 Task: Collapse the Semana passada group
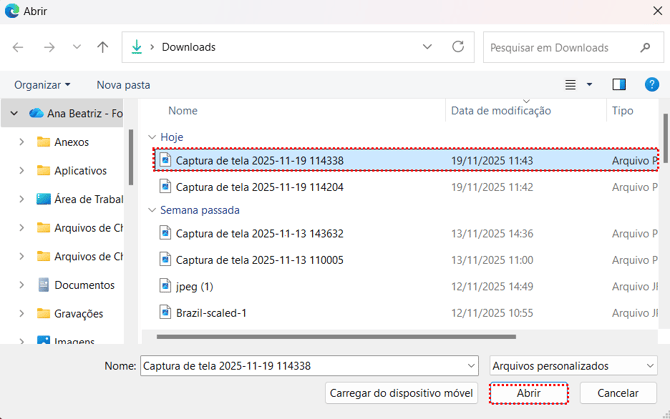click(x=152, y=211)
